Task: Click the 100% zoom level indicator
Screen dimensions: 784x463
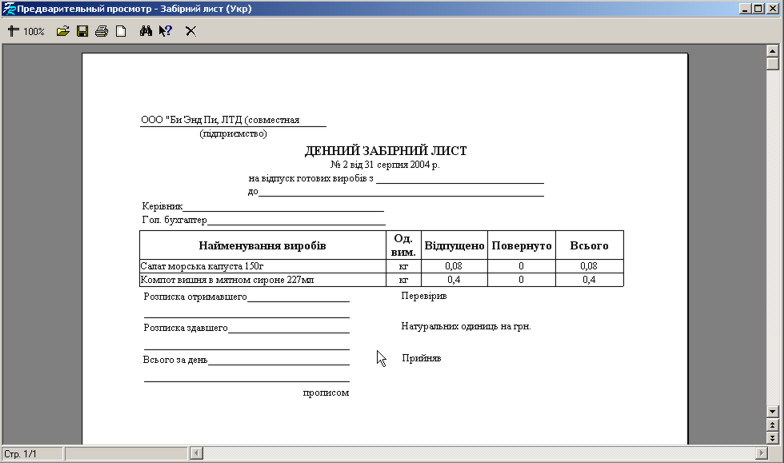Action: [x=34, y=32]
